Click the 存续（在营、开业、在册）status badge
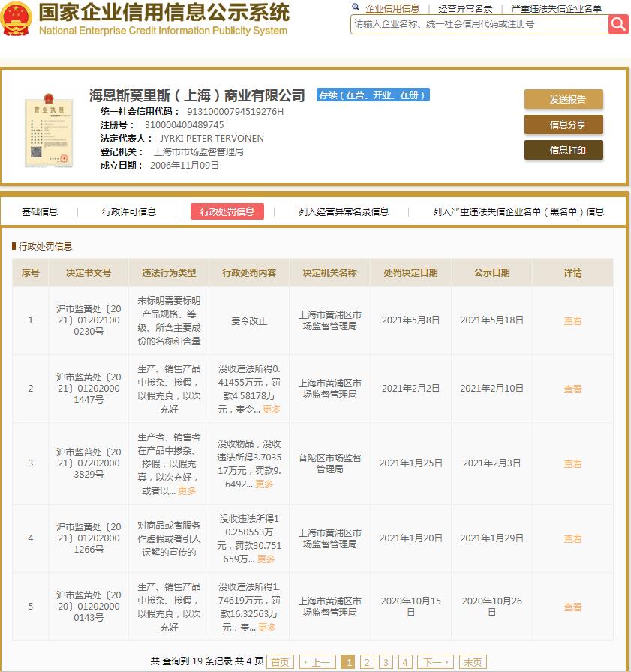Image resolution: width=631 pixels, height=672 pixels. pos(373,94)
